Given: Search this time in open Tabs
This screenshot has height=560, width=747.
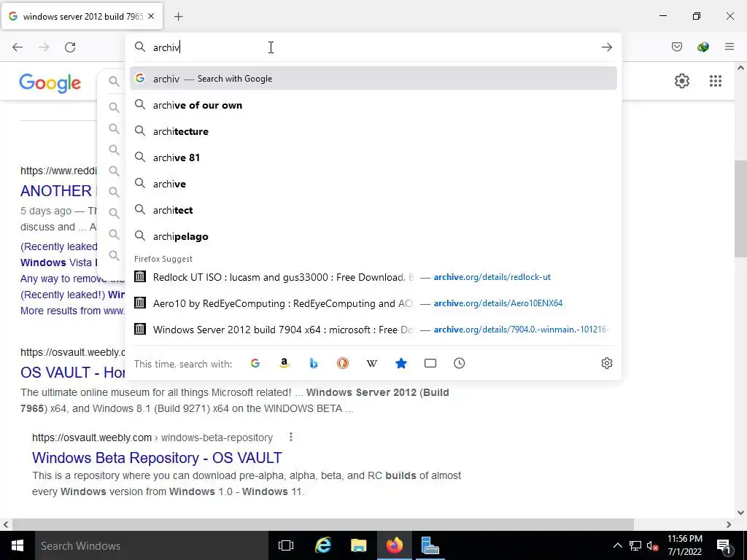Looking at the screenshot, I should [x=430, y=363].
